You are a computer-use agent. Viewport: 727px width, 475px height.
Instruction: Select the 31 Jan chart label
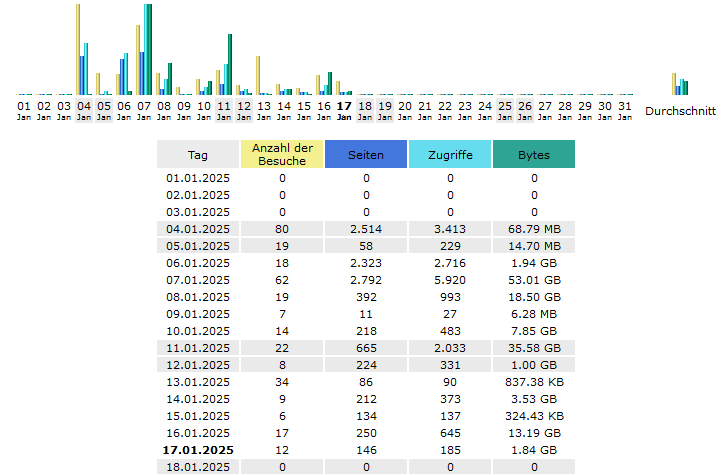tap(625, 110)
